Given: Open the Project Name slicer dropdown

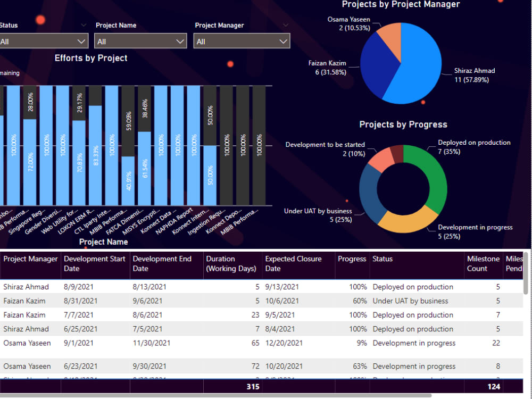Looking at the screenshot, I should [x=179, y=40].
